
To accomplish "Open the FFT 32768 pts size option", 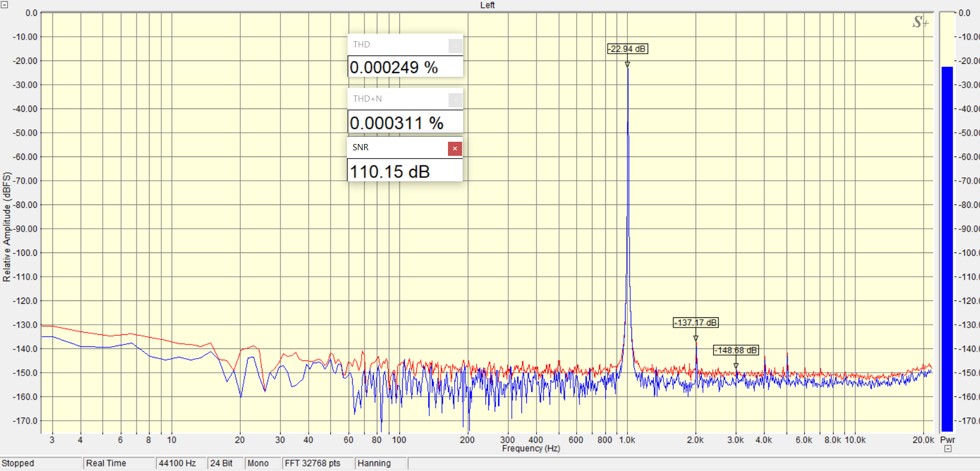I will pyautogui.click(x=313, y=463).
